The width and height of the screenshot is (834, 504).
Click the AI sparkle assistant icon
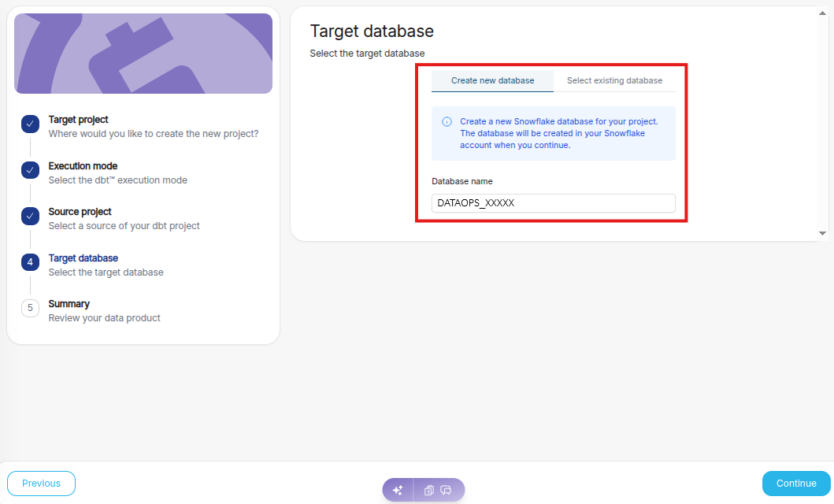(x=398, y=490)
